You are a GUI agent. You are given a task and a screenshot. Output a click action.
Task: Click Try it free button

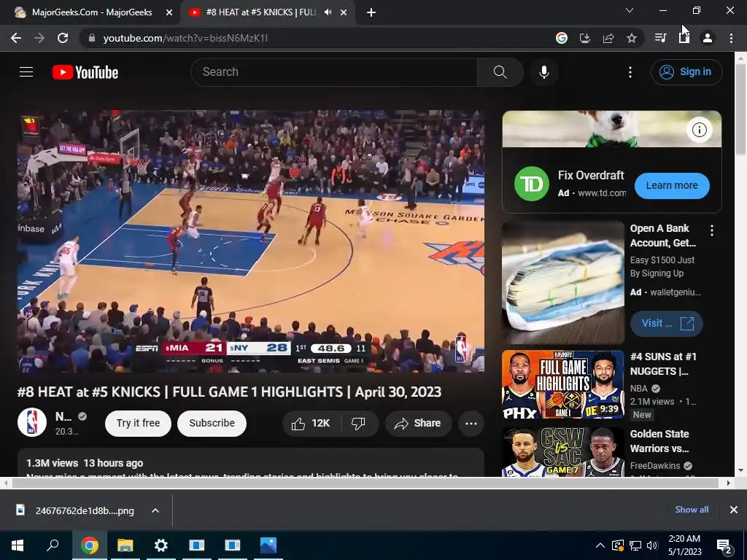[x=138, y=424]
